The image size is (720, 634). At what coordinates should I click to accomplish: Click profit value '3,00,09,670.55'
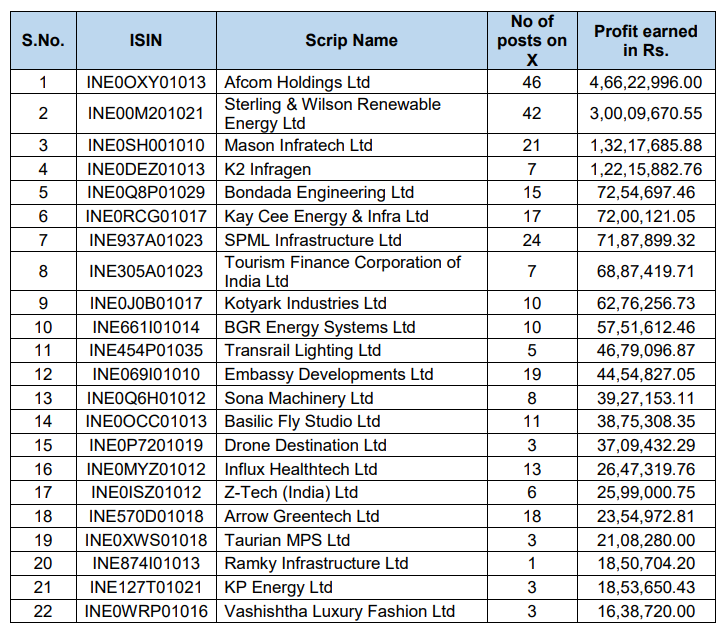coord(646,113)
